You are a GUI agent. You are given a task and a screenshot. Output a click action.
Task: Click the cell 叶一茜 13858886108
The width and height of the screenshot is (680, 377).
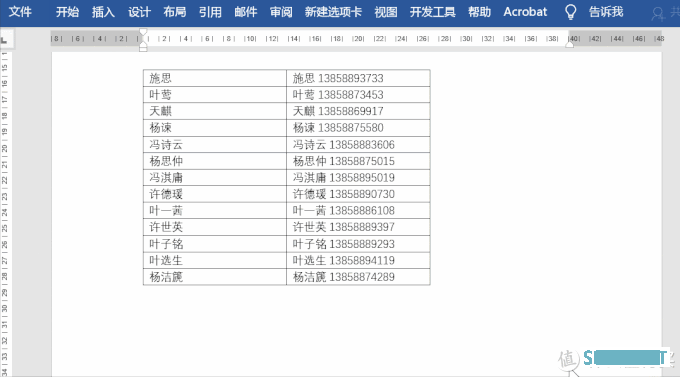pyautogui.click(x=358, y=210)
